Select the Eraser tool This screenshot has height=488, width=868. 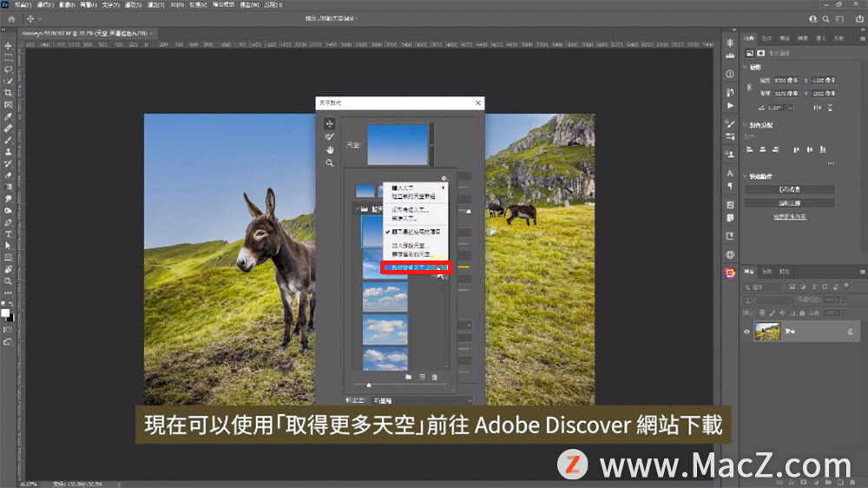(x=8, y=175)
